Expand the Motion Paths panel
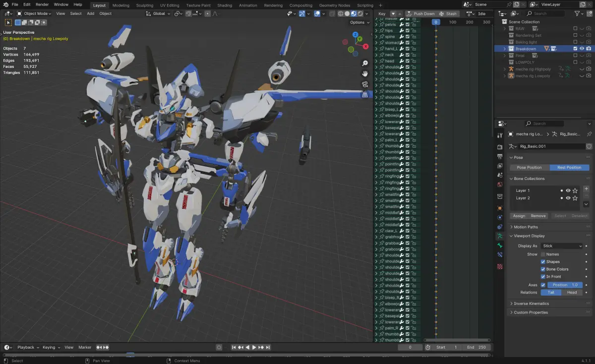 [526, 227]
